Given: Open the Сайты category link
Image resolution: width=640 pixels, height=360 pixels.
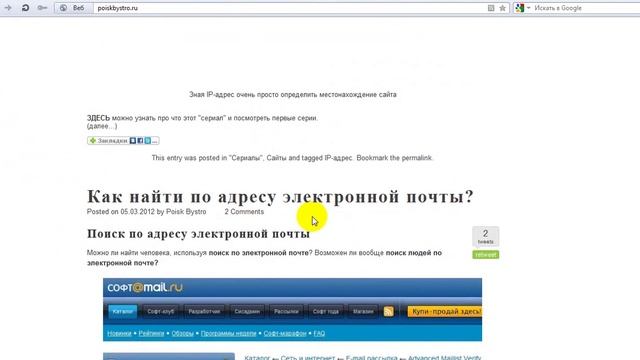Looking at the screenshot, I should 276,158.
